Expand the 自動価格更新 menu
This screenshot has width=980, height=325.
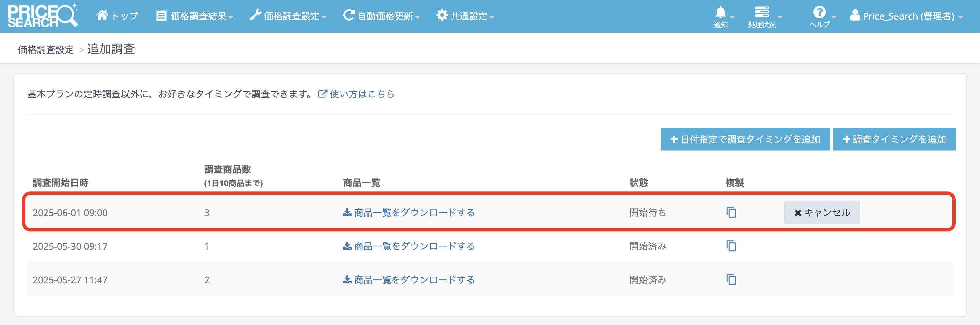[381, 16]
